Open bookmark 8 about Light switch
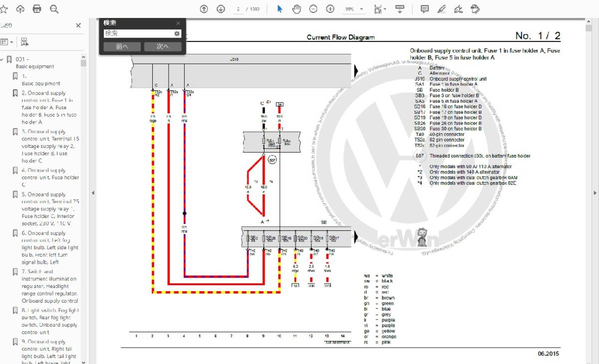The image size is (599, 364). click(x=50, y=321)
